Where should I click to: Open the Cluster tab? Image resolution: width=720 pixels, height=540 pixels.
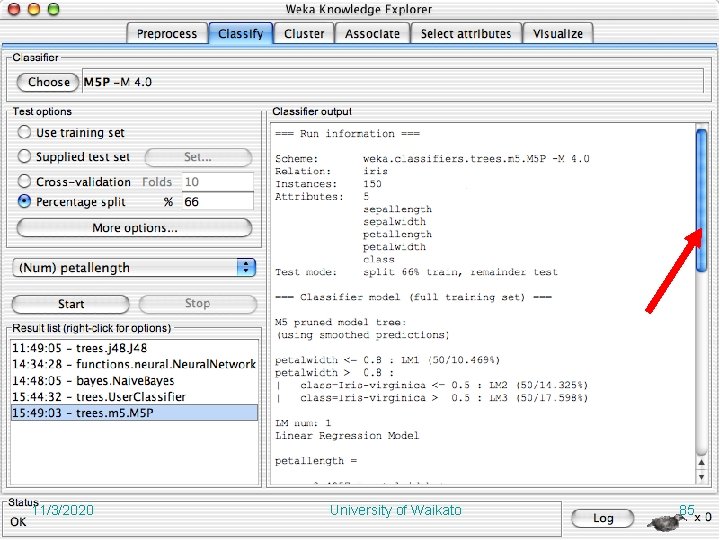(304, 34)
